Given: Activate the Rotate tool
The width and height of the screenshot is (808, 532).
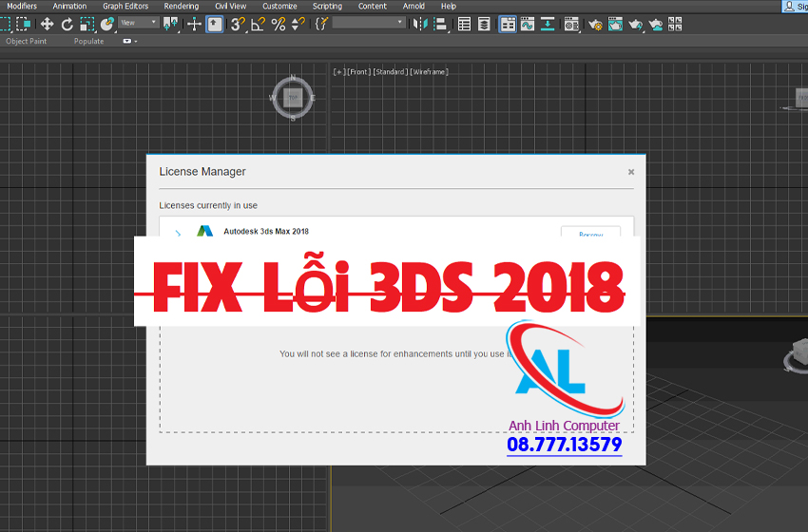Looking at the screenshot, I should (x=67, y=24).
